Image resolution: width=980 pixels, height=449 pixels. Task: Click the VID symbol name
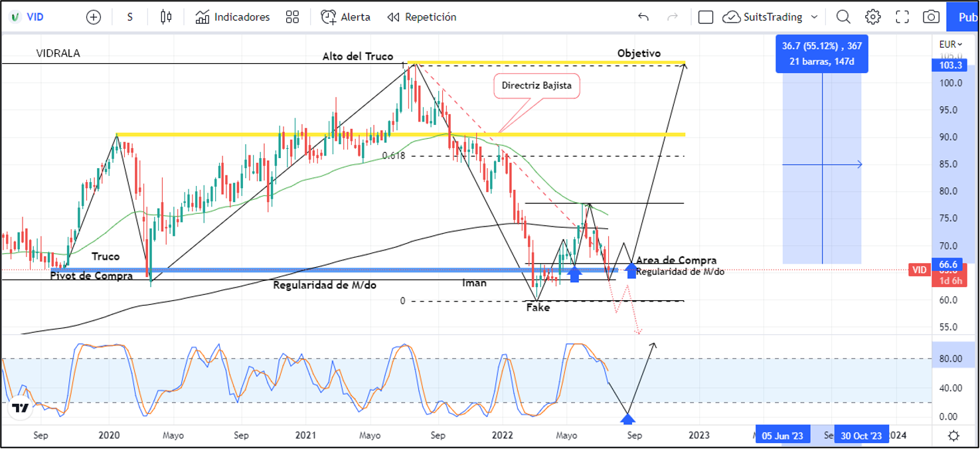[35, 17]
